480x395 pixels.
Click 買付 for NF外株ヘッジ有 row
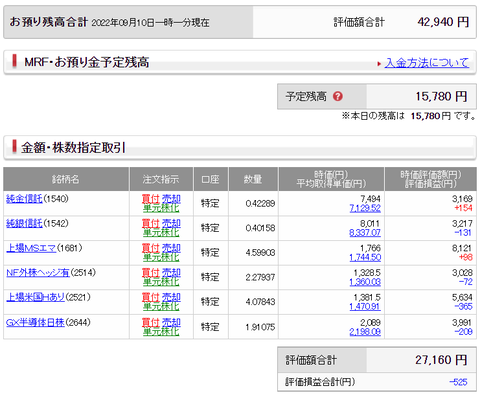[x=151, y=273]
